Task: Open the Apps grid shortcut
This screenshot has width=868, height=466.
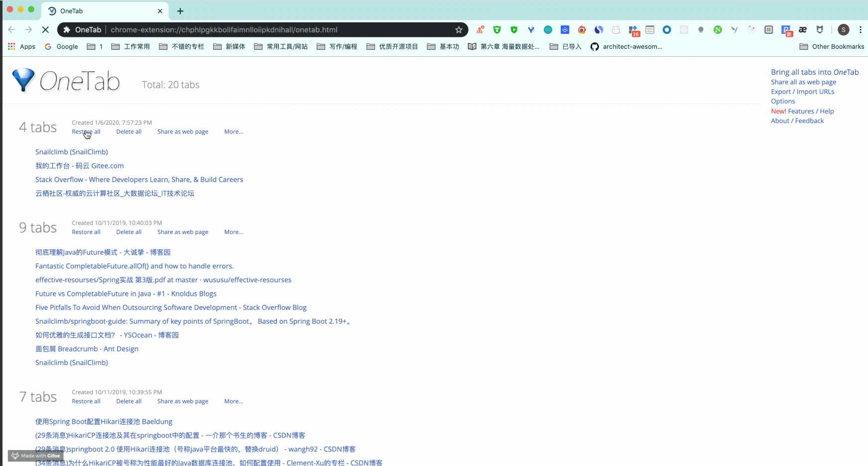Action: coord(21,47)
